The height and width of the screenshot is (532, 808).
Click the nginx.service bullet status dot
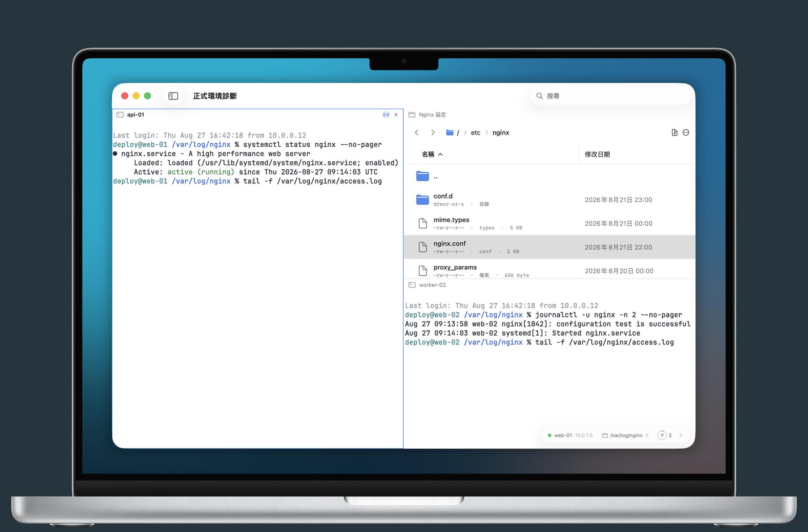pyautogui.click(x=115, y=154)
